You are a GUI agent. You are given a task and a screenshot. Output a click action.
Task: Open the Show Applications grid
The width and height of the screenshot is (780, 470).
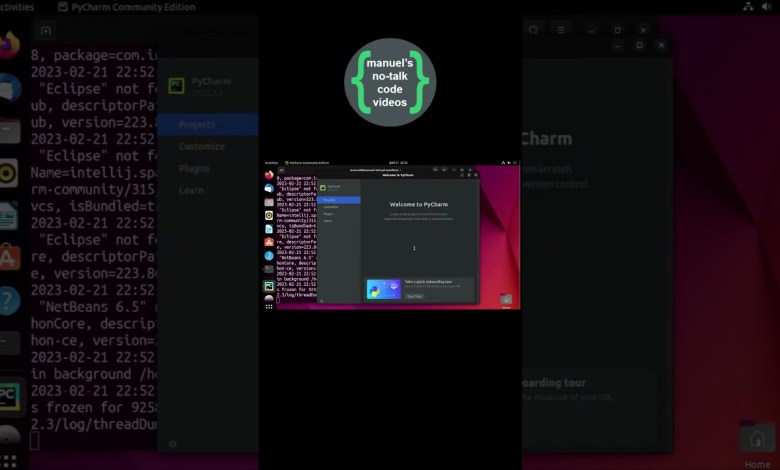tap(269, 306)
